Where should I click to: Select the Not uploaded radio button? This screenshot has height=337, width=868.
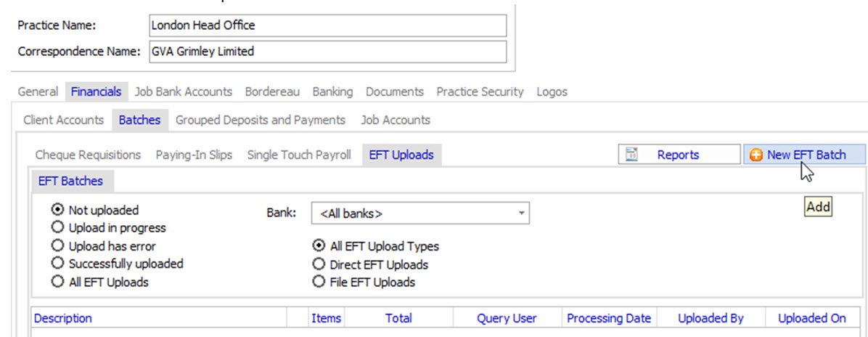tap(57, 211)
